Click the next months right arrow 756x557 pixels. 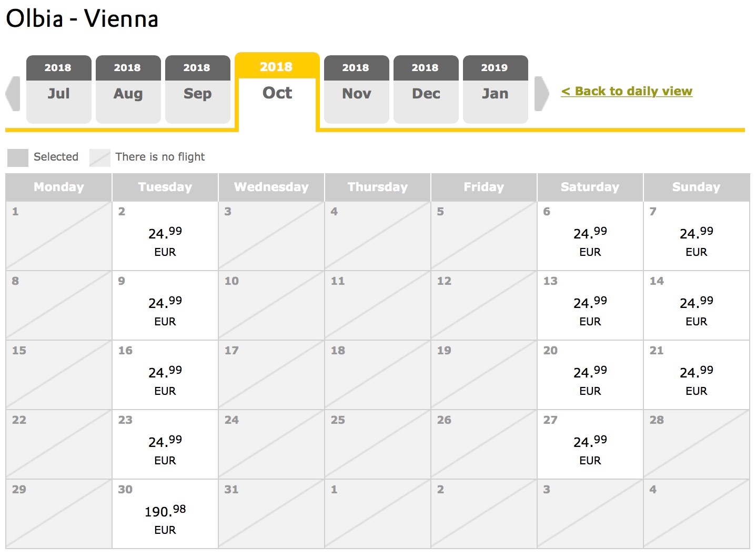click(542, 94)
